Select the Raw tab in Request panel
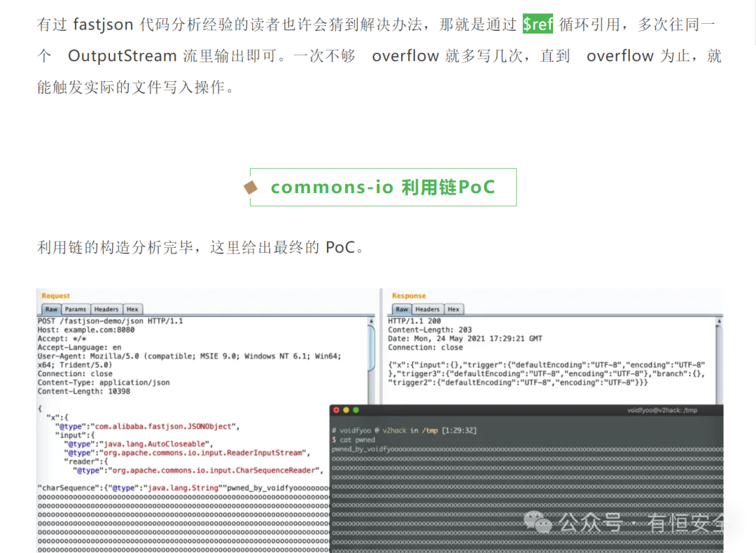Image resolution: width=756 pixels, height=553 pixels. click(x=51, y=309)
